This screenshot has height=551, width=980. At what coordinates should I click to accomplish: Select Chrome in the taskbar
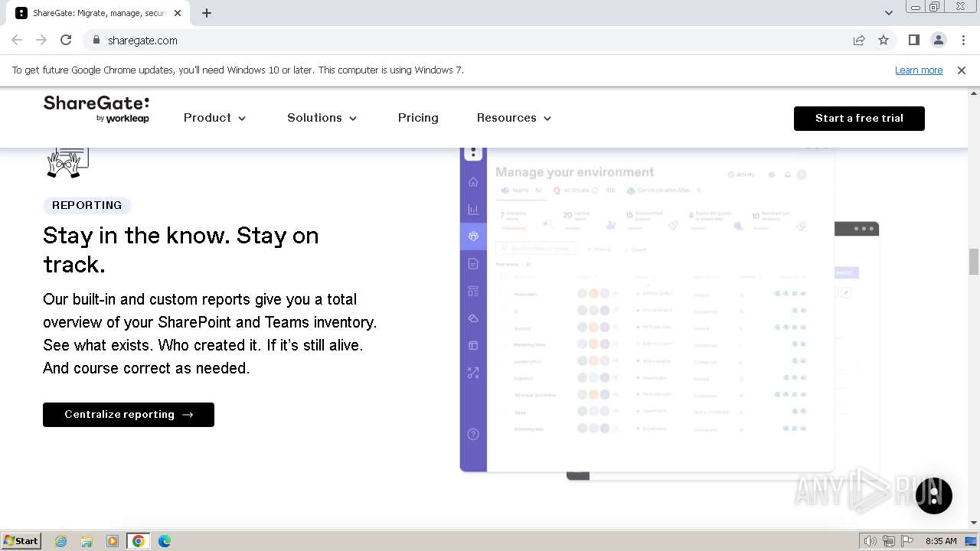tap(139, 541)
